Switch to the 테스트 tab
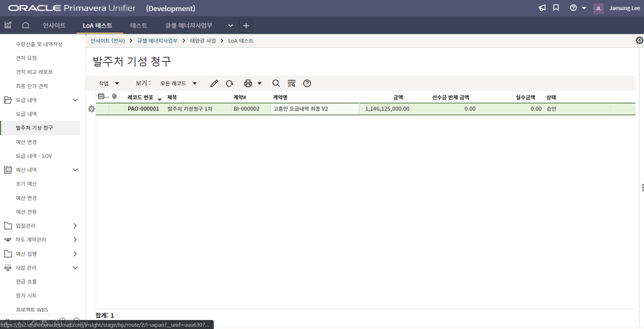644x329 pixels. pos(138,26)
